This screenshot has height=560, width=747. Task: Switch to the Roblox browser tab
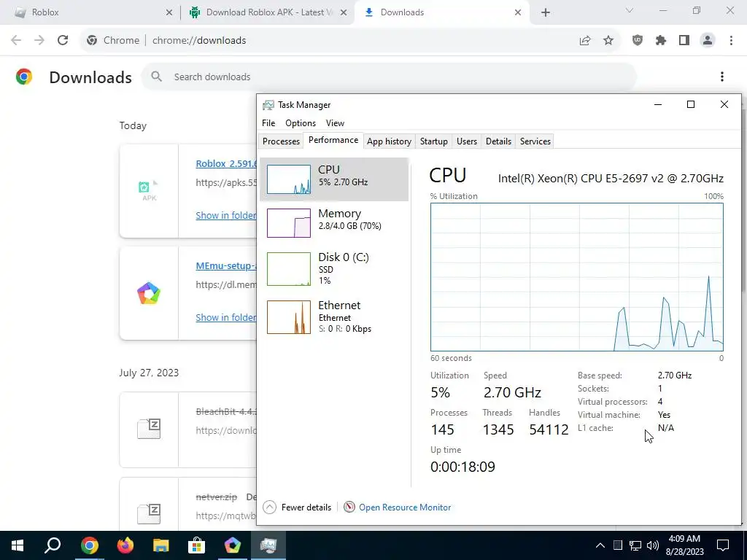click(90, 12)
